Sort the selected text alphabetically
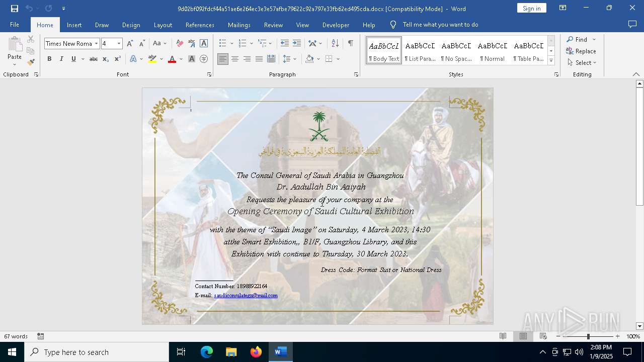 (x=335, y=44)
